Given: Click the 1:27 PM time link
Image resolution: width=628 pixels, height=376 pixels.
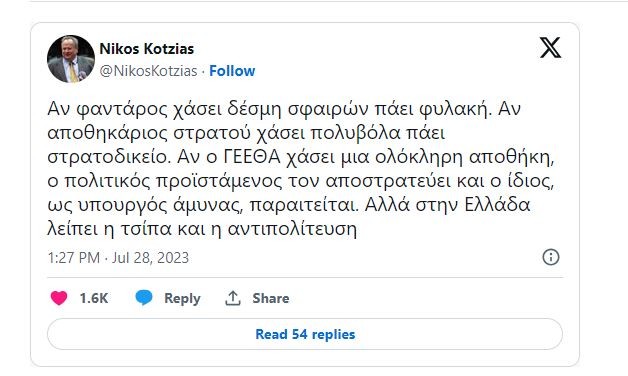Looking at the screenshot, I should (74, 257).
